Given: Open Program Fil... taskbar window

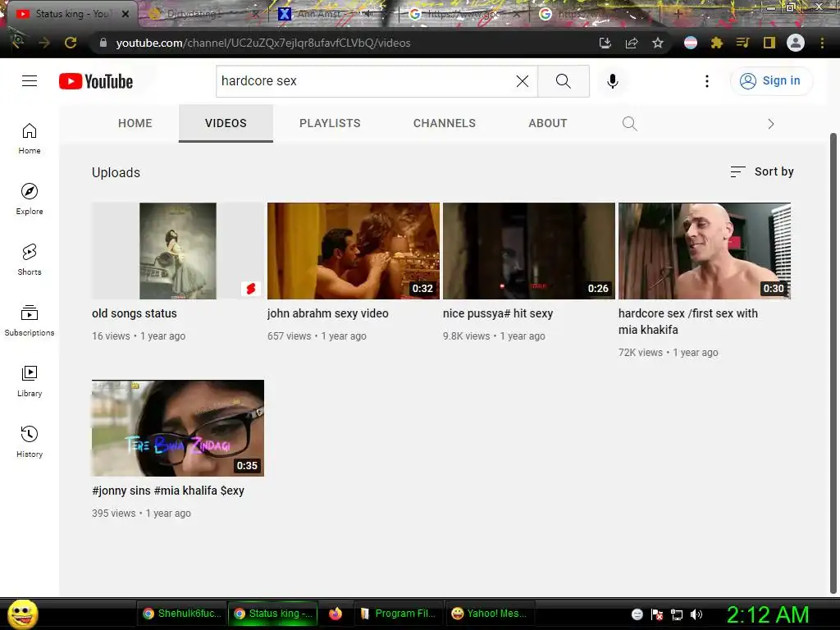Looking at the screenshot, I should click(399, 614).
